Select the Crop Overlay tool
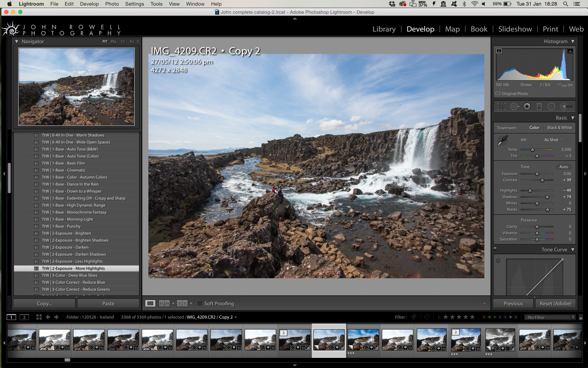The width and height of the screenshot is (588, 368). [501, 106]
